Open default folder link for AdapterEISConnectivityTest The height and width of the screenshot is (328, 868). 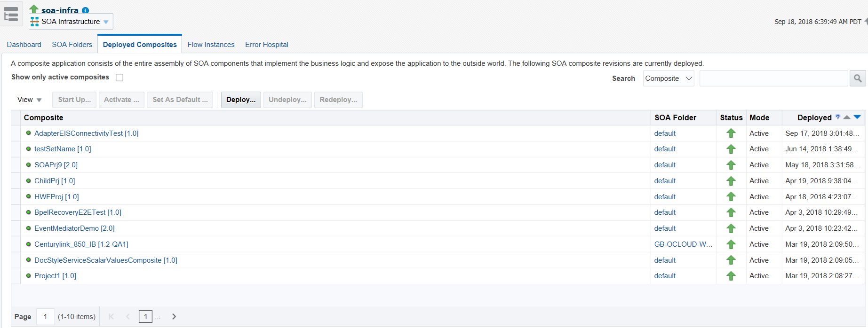pos(665,133)
